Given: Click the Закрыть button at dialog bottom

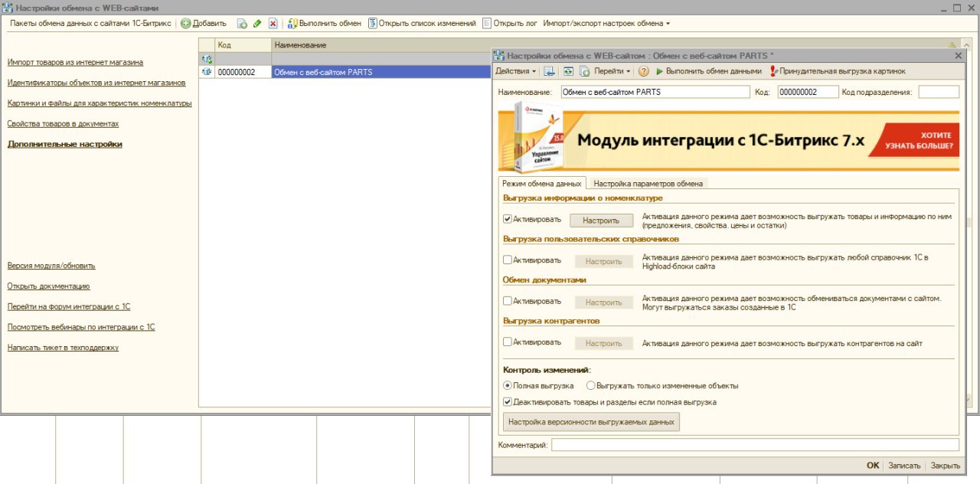Looking at the screenshot, I should click(x=946, y=466).
